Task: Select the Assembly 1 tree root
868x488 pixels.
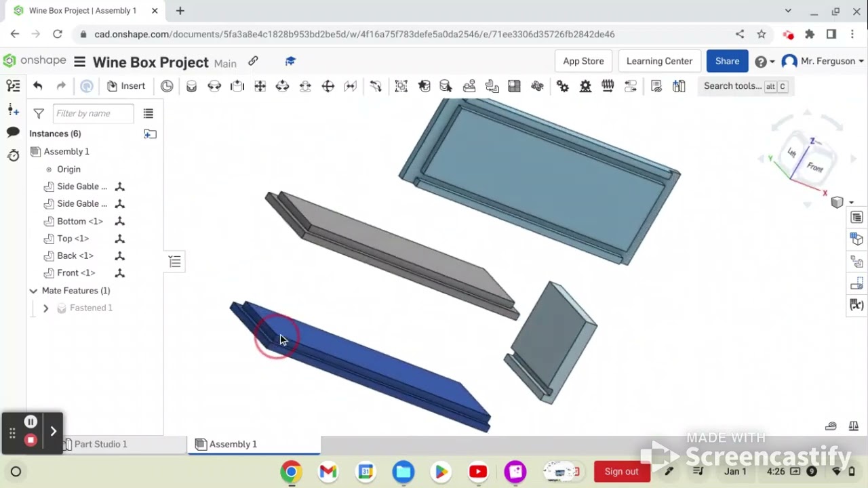Action: pyautogui.click(x=66, y=151)
